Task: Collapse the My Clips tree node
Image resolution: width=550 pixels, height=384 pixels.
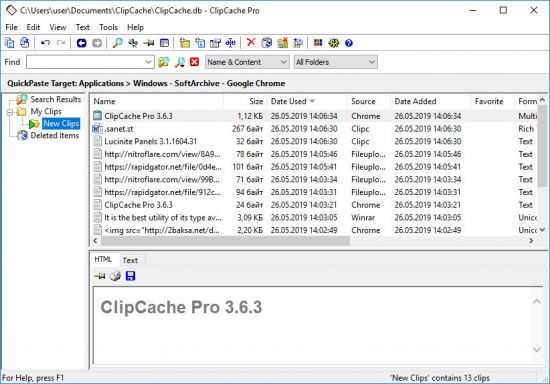Action: (10, 112)
